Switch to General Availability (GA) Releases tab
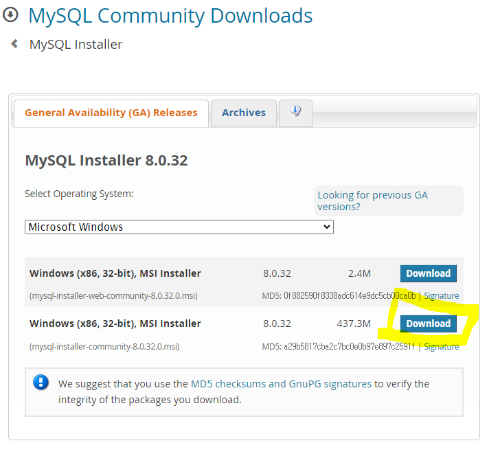 pos(111,113)
